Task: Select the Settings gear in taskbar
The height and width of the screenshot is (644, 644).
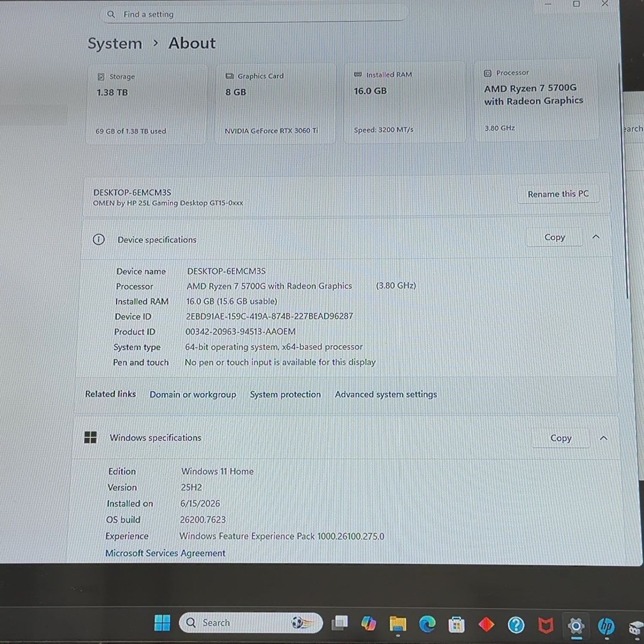Action: pyautogui.click(x=576, y=626)
